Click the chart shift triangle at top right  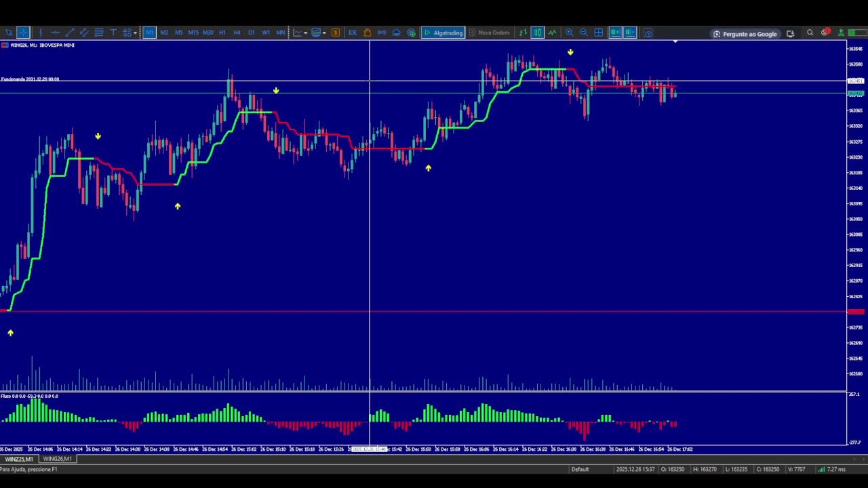pyautogui.click(x=675, y=42)
